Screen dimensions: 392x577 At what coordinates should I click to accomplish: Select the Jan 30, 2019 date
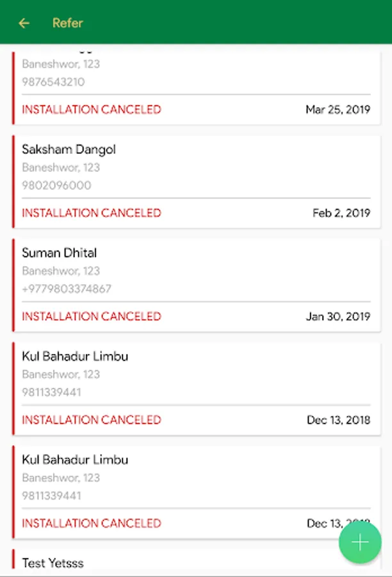338,317
